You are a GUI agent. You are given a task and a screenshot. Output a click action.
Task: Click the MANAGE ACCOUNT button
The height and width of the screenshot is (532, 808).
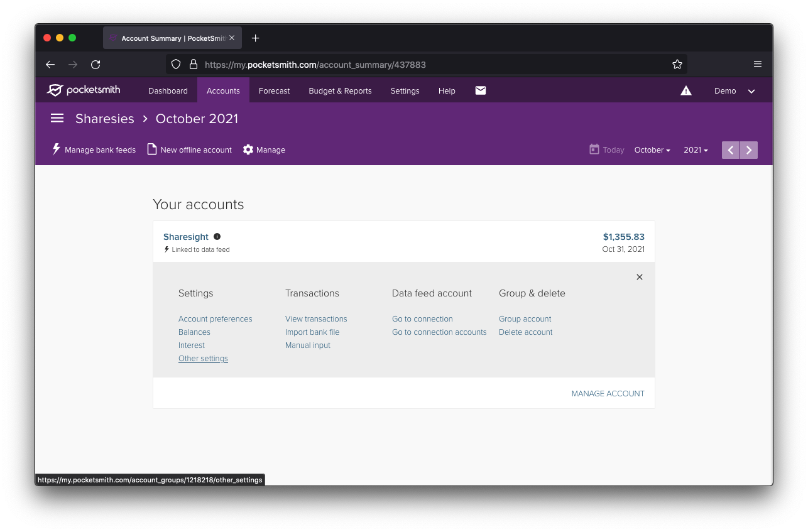click(x=608, y=394)
